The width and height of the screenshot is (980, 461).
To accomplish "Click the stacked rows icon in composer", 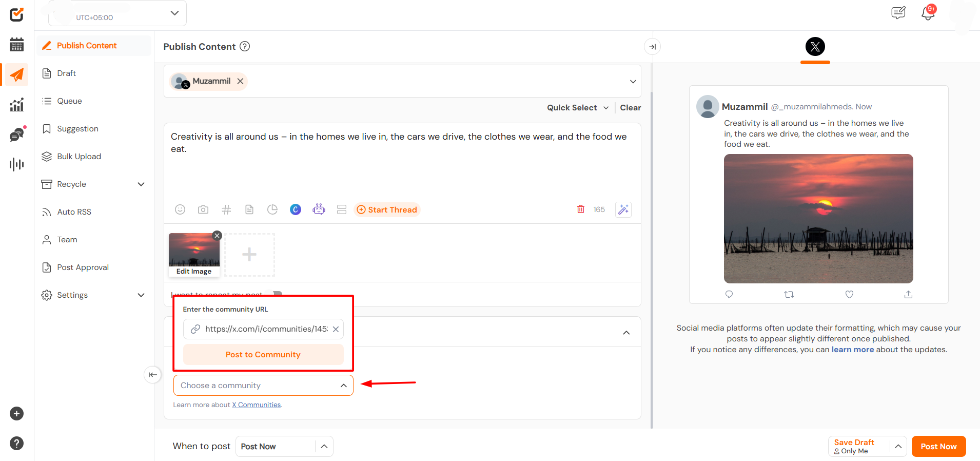I will (x=342, y=209).
